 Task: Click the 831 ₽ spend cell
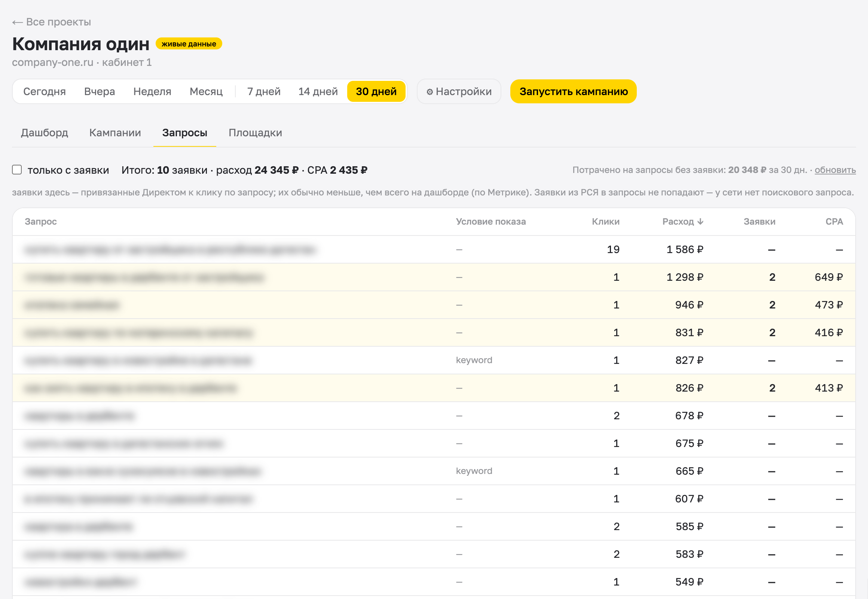[x=689, y=332]
